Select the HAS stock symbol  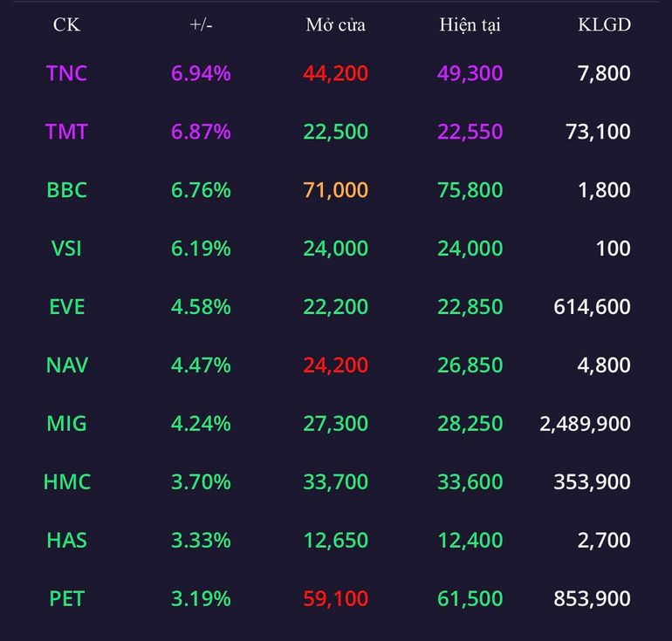[66, 540]
